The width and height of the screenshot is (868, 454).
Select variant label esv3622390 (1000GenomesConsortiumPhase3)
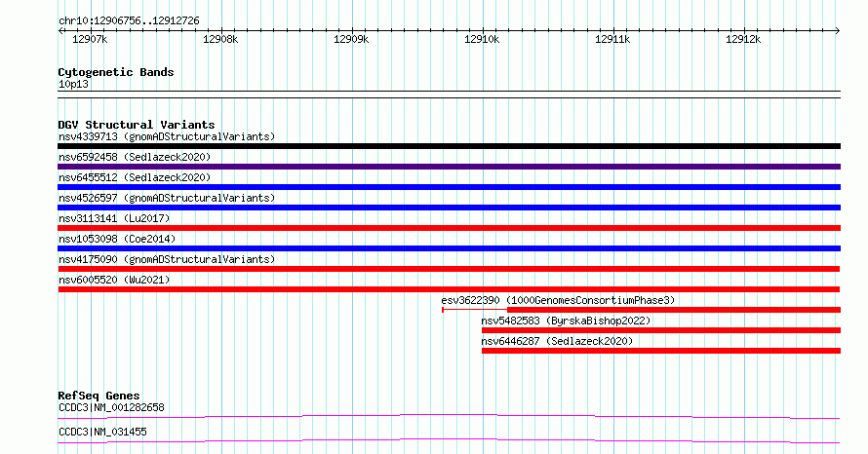click(558, 300)
